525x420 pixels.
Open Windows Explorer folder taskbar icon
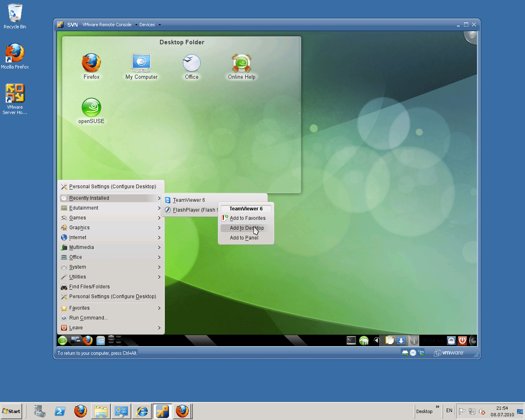click(x=101, y=411)
